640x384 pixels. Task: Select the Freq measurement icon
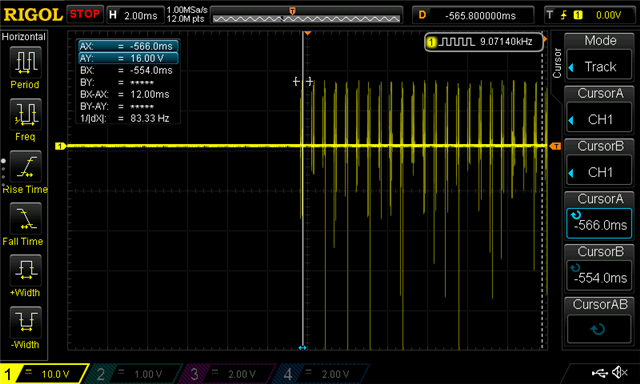coord(25,115)
